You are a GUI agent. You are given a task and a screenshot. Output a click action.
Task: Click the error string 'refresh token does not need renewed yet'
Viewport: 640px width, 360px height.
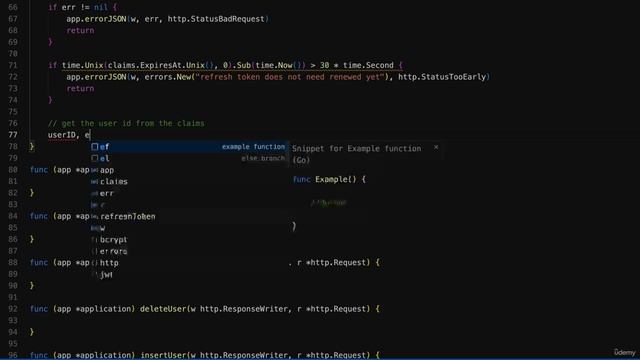[290, 77]
